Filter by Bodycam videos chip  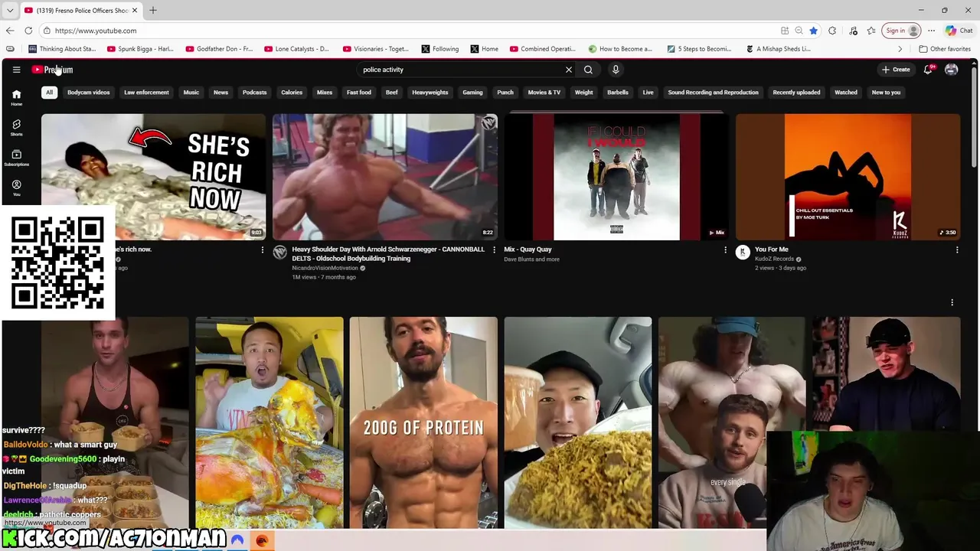click(89, 93)
